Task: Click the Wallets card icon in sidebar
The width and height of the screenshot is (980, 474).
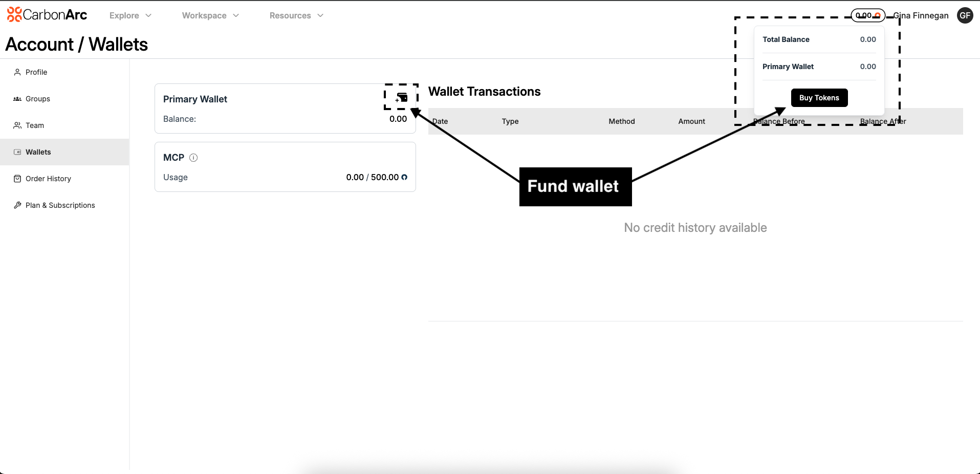Action: [17, 152]
